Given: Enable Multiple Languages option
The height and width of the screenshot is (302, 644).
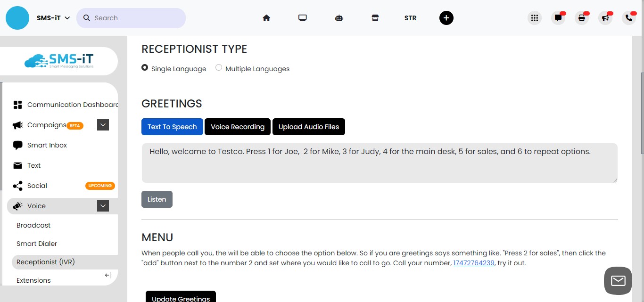Looking at the screenshot, I should [x=218, y=67].
